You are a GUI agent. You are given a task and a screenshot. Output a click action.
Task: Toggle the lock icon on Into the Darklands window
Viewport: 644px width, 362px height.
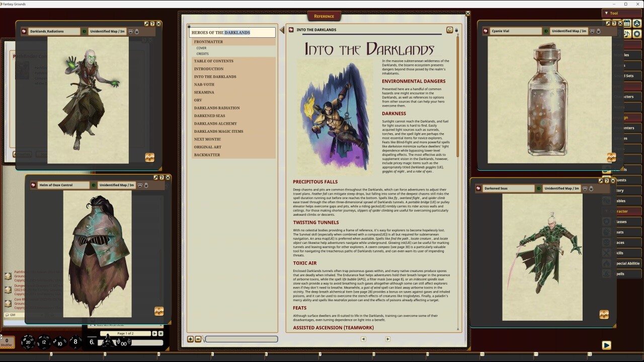(457, 30)
